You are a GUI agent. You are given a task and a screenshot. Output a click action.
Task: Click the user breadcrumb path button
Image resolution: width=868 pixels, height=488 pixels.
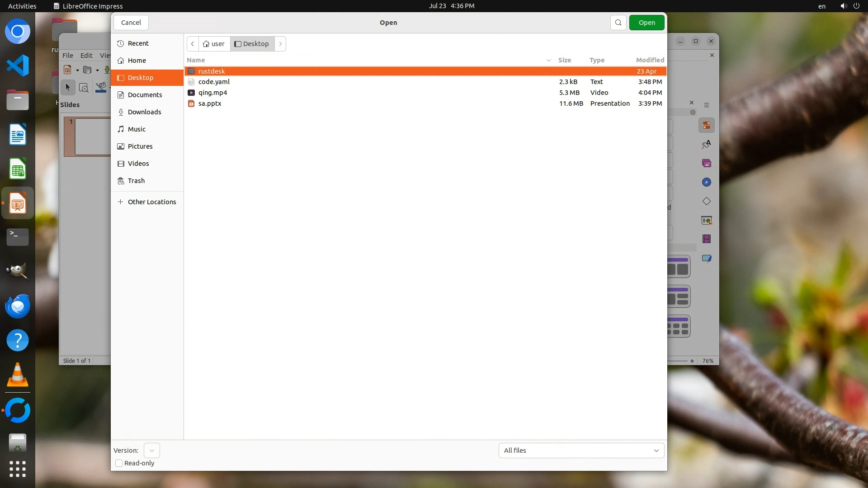[214, 44]
